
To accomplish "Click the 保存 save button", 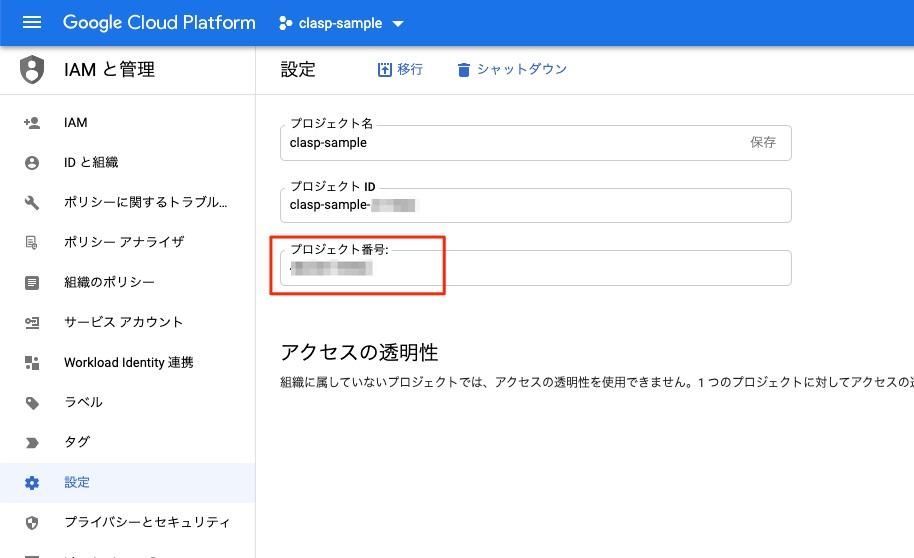I will coord(762,142).
